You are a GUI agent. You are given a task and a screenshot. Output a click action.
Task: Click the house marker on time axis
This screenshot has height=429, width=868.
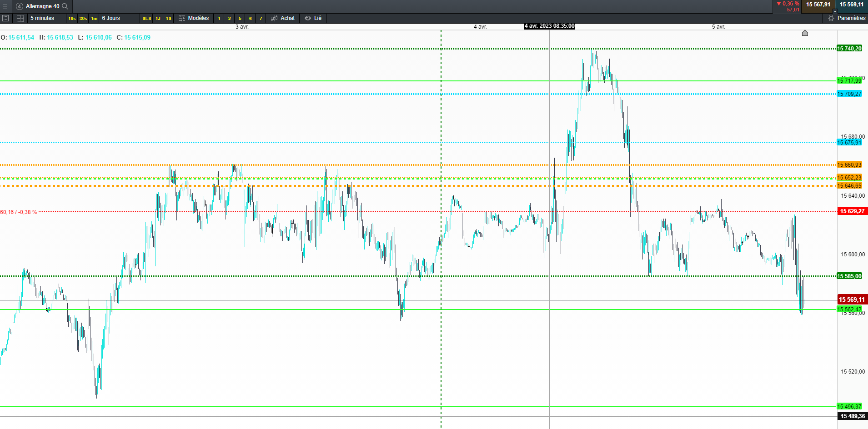(x=805, y=33)
